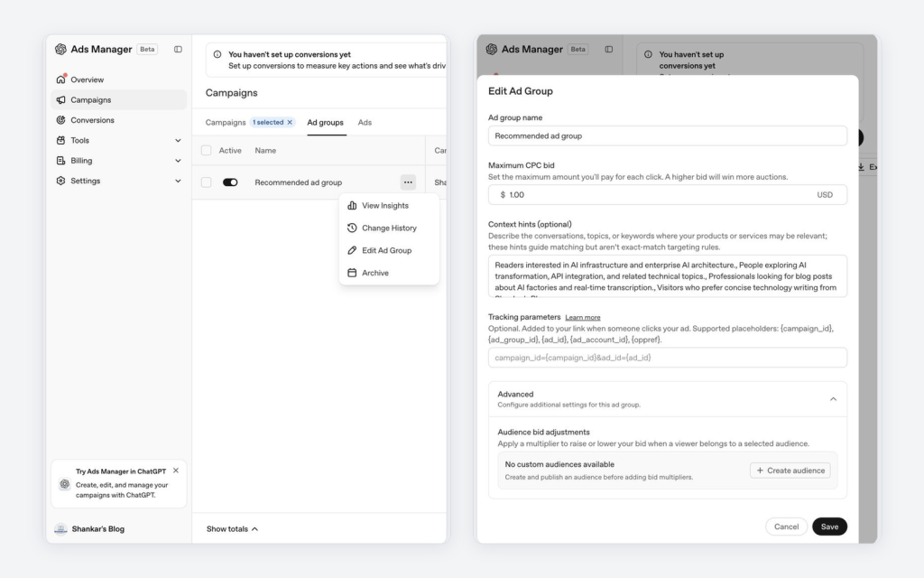The width and height of the screenshot is (924, 578).
Task: Switch to the Ad groups tab
Action: 325,122
